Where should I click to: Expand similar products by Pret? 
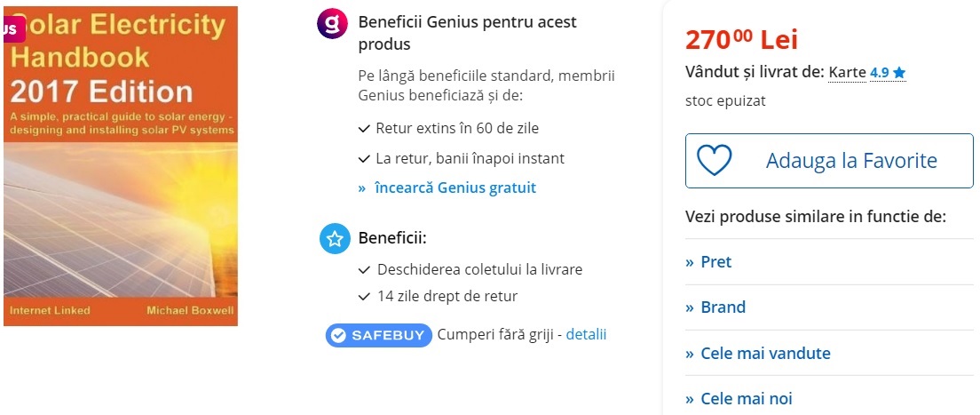(x=715, y=262)
